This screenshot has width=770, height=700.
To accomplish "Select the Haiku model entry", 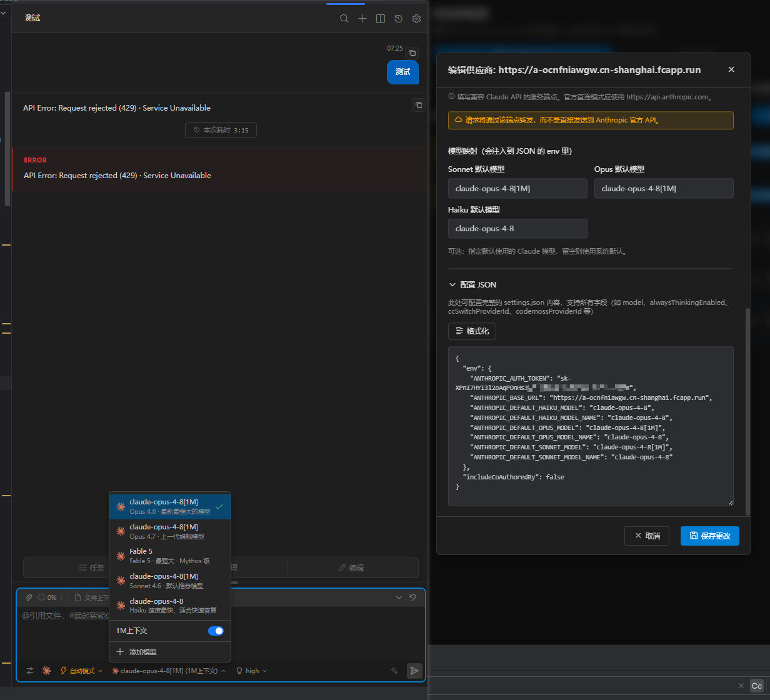I will coord(170,606).
